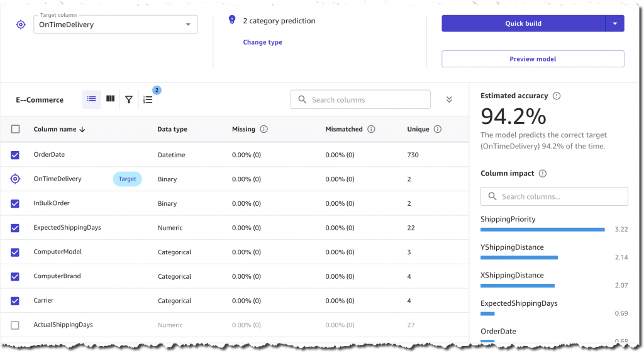
Task: Collapse panel with double chevron icon
Action: [449, 99]
